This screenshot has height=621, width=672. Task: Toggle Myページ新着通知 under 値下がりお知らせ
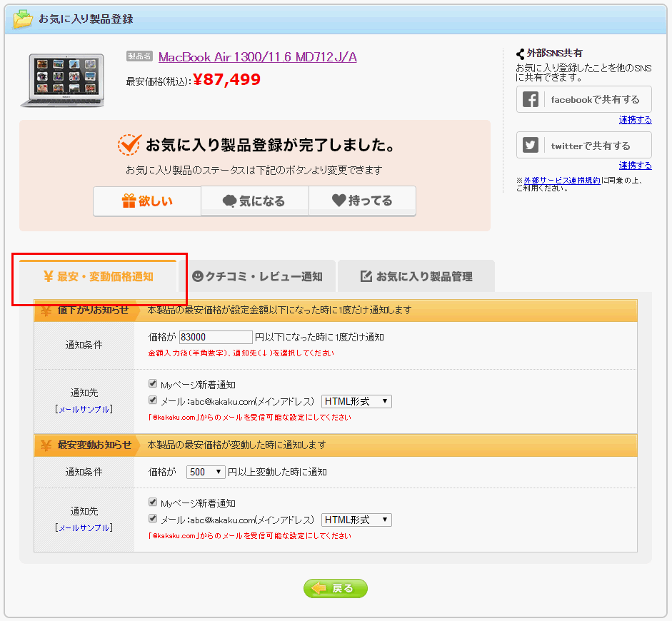[x=153, y=383]
